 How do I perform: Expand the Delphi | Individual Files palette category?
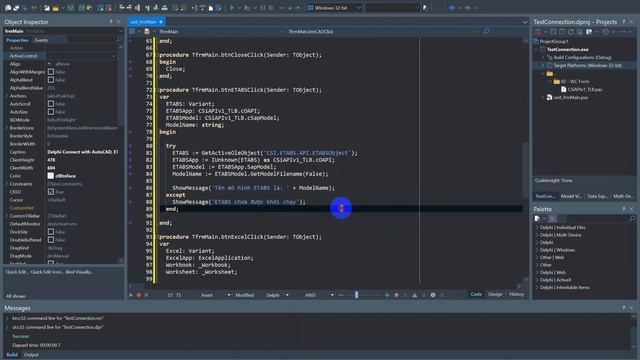pyautogui.click(x=537, y=227)
